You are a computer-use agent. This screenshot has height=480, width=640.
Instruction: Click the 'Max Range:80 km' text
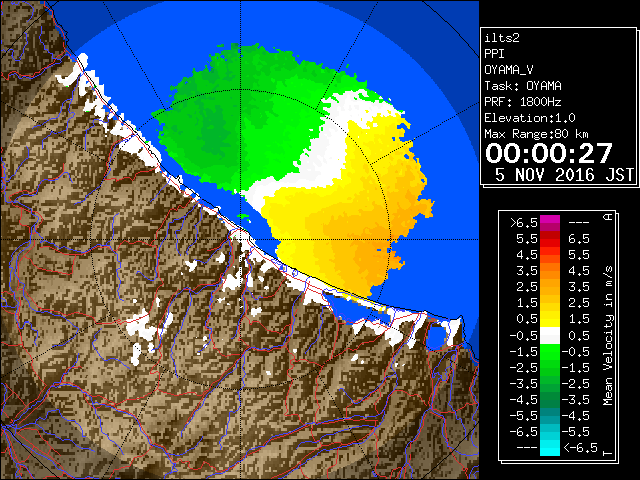(x=536, y=134)
